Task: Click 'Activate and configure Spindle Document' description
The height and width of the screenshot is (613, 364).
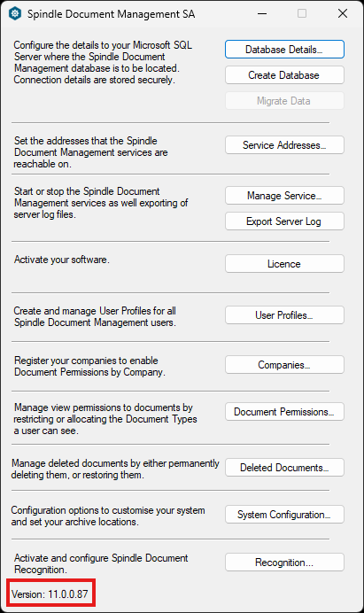Action: coord(101,563)
